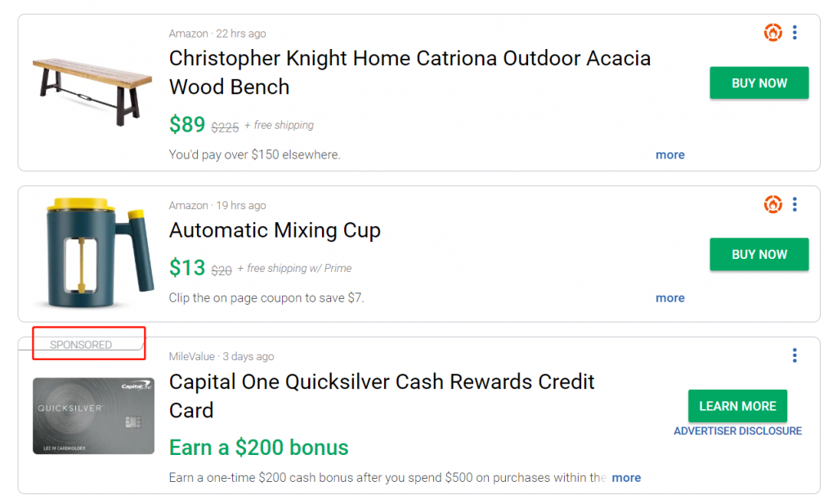Open the three-dot menu for Automatic Mixing Cup
The width and height of the screenshot is (837, 504).
pyautogui.click(x=794, y=204)
